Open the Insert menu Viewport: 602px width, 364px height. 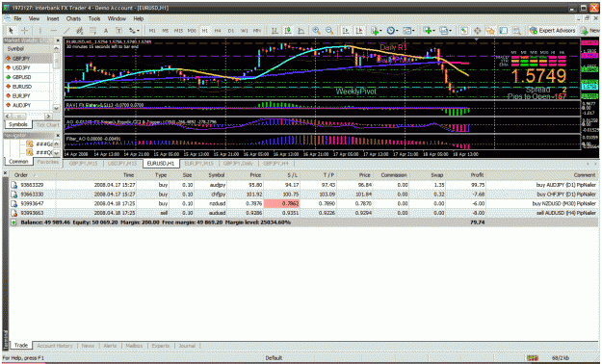click(53, 18)
